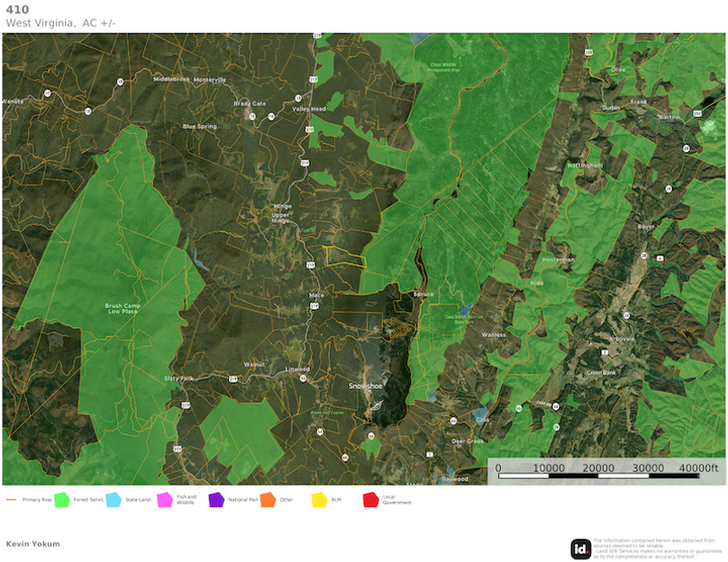The height and width of the screenshot is (562, 728).
Task: Click the Kevin Yokum attribution link
Action: [x=32, y=543]
